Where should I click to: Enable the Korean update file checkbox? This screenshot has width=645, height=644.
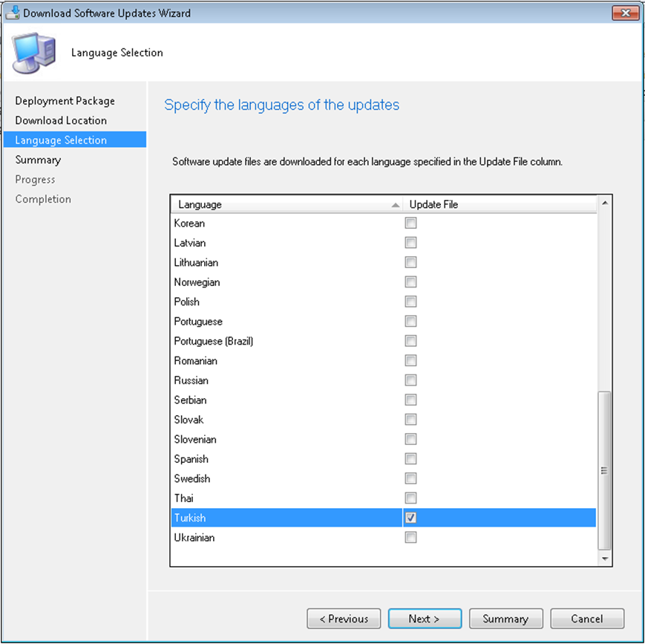[411, 223]
